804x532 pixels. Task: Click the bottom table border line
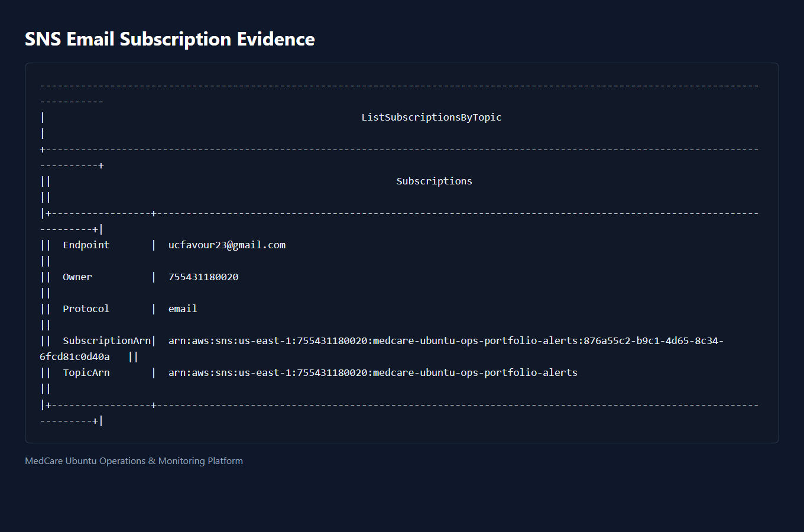click(x=399, y=405)
